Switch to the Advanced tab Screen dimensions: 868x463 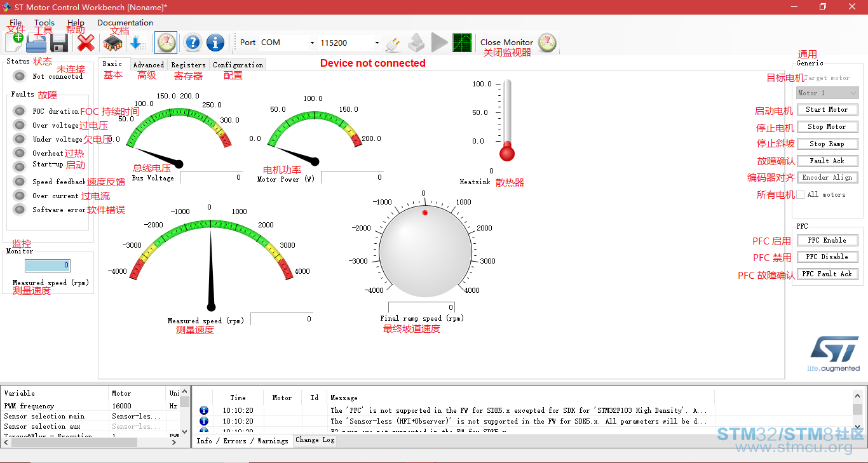click(x=149, y=65)
